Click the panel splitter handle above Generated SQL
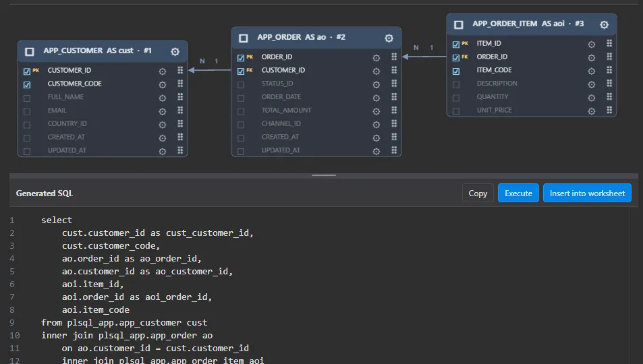 click(x=324, y=175)
